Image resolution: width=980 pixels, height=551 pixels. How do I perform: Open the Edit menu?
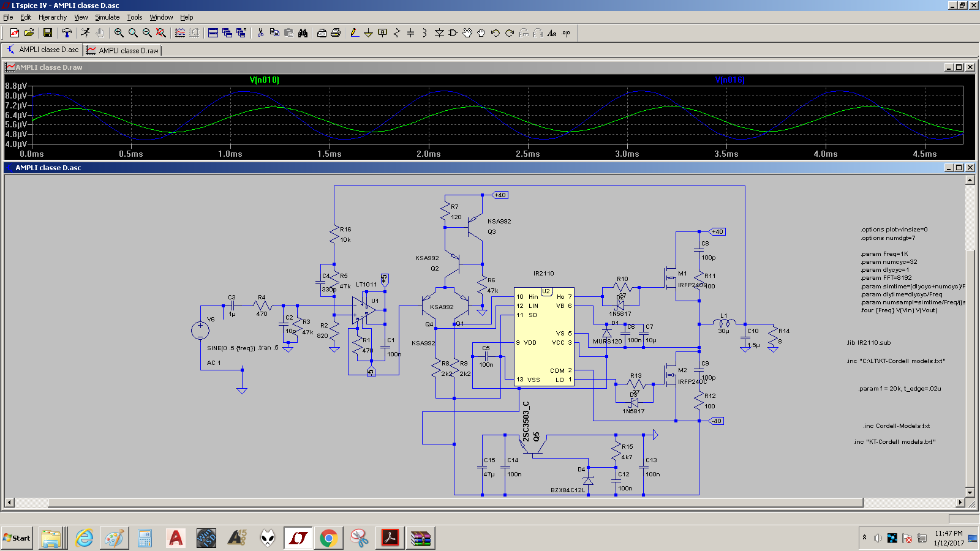tap(26, 17)
